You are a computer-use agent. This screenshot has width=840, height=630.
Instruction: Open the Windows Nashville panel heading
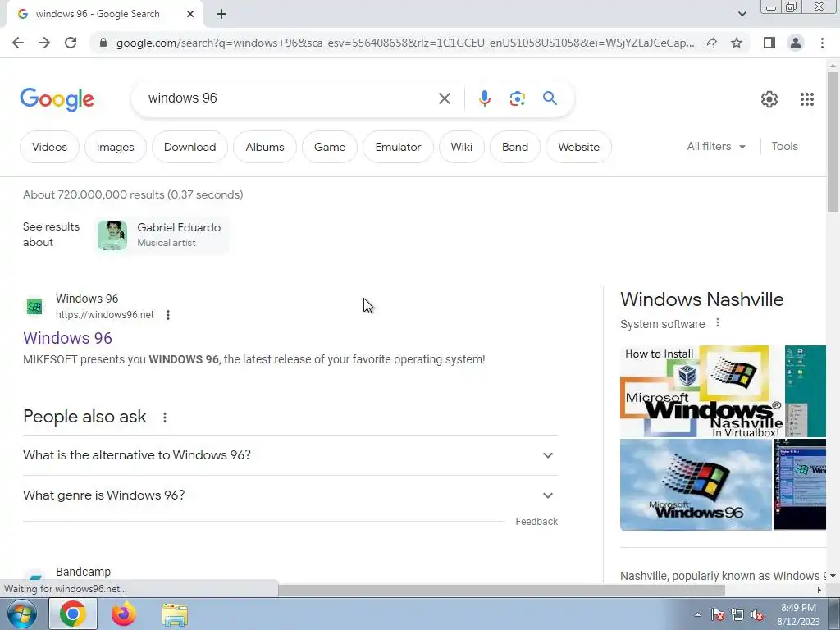point(702,299)
